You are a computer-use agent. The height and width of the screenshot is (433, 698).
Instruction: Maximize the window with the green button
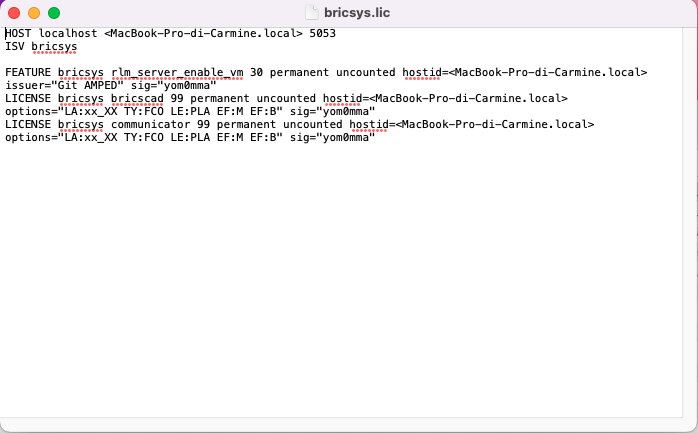(x=54, y=13)
